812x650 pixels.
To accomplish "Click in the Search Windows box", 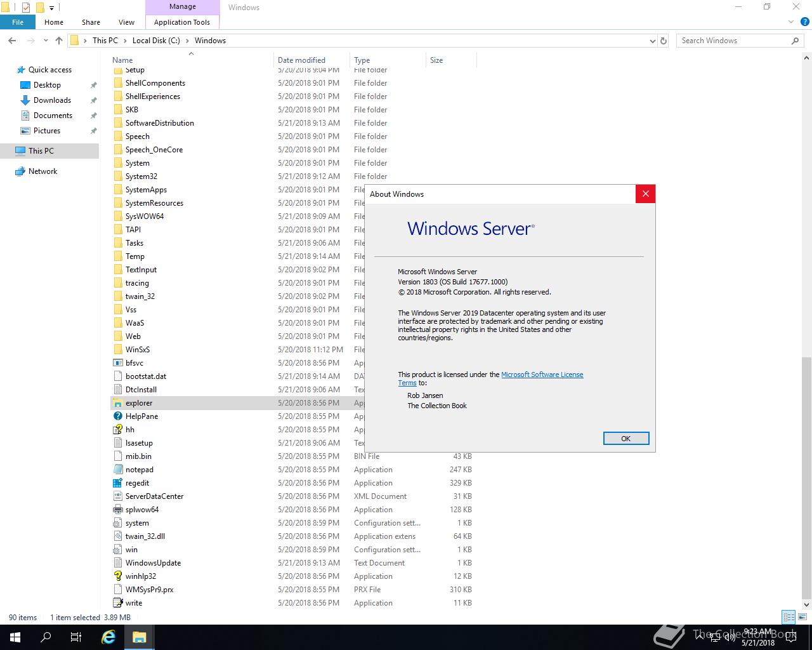I will (x=733, y=41).
